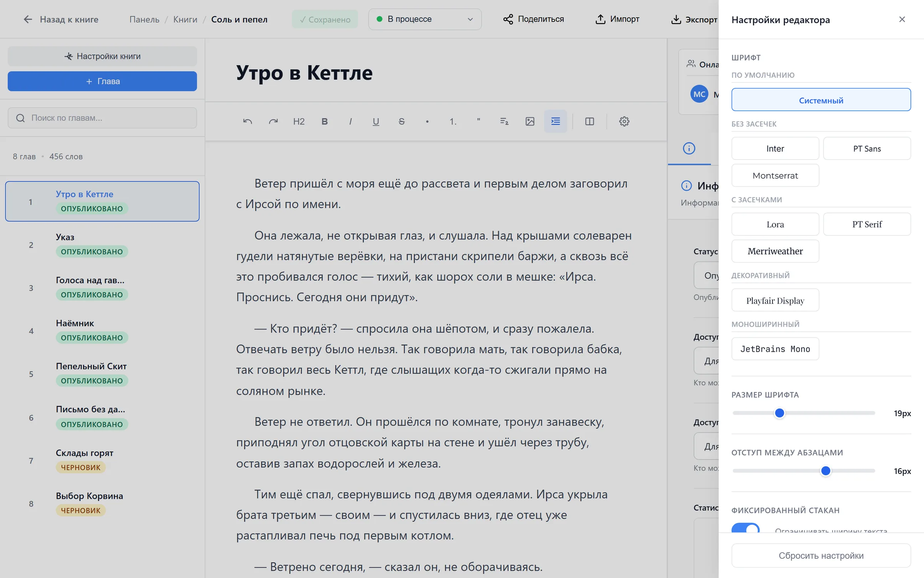Switch to the info tab icon

click(689, 148)
